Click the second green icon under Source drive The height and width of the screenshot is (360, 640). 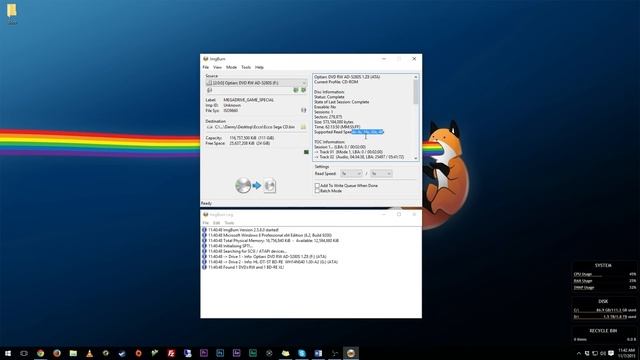pos(303,90)
